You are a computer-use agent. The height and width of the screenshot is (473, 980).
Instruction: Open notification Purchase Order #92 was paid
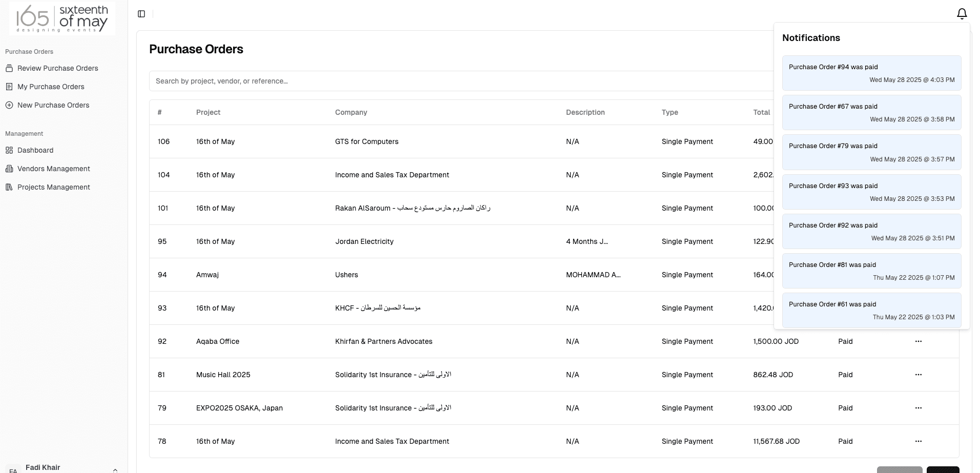coord(871,231)
